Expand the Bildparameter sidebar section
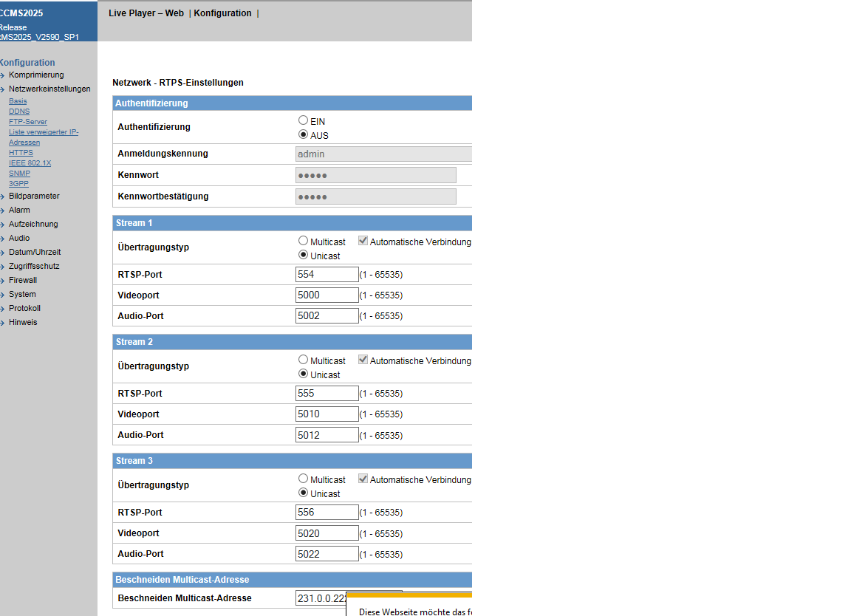 (34, 196)
